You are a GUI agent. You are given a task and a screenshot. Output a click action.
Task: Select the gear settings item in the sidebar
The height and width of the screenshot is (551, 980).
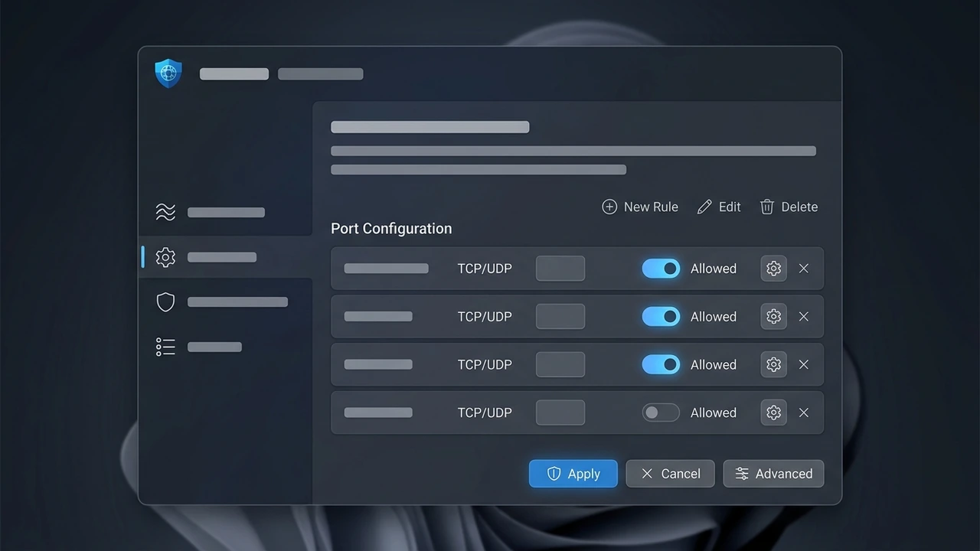[x=225, y=257]
